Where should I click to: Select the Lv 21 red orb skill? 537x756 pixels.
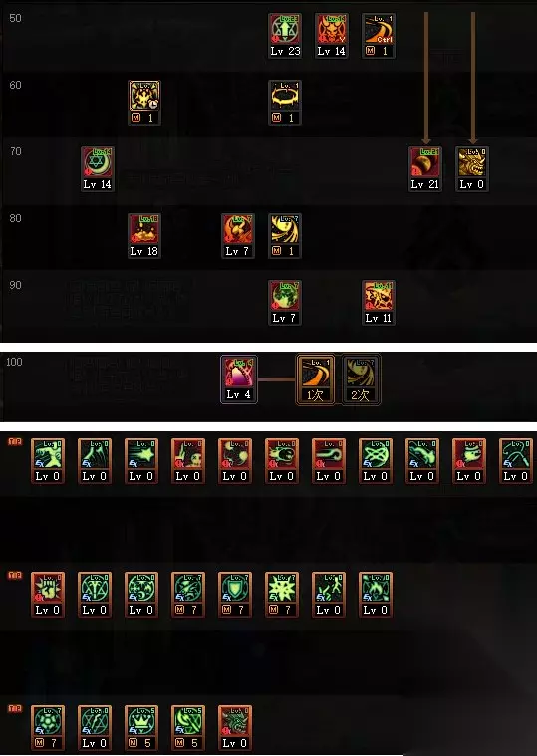click(425, 169)
